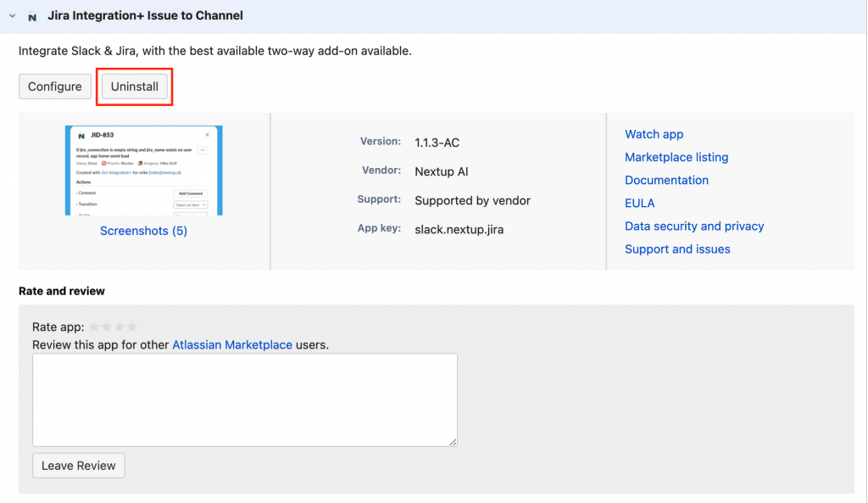Rate the app one star
Viewport: 868px width, 503px height.
tap(94, 327)
